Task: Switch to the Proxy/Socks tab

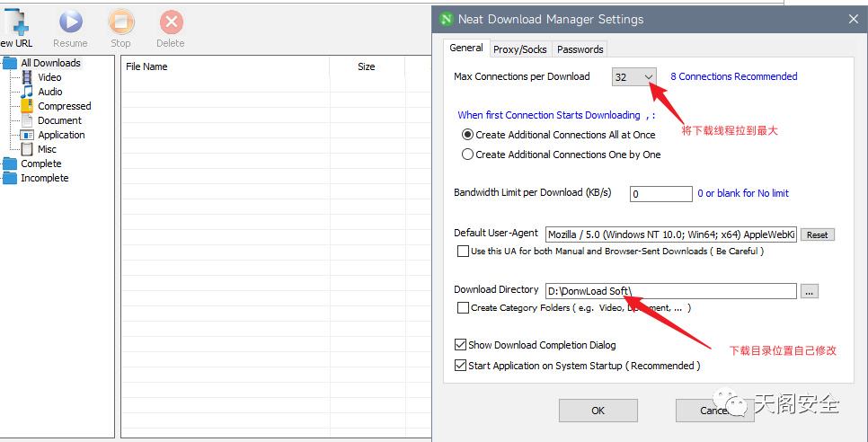Action: pos(519,49)
